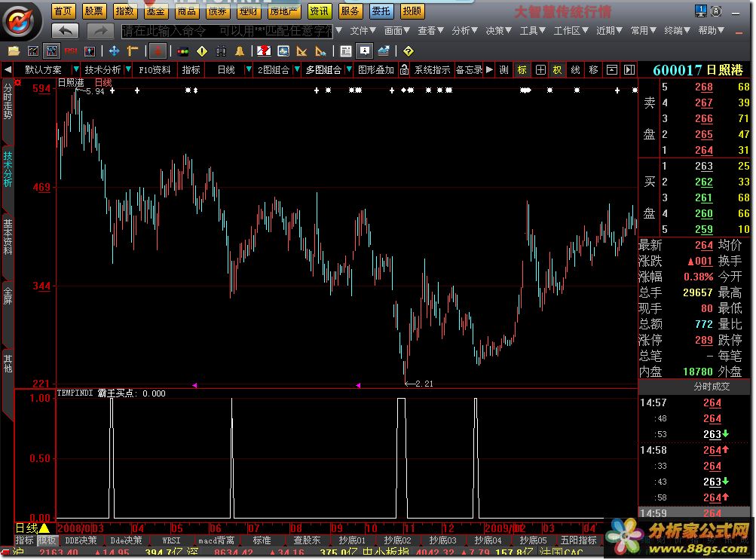The image size is (756, 560).
Task: Click the red down-arrow toolbar button
Action: click(158, 50)
